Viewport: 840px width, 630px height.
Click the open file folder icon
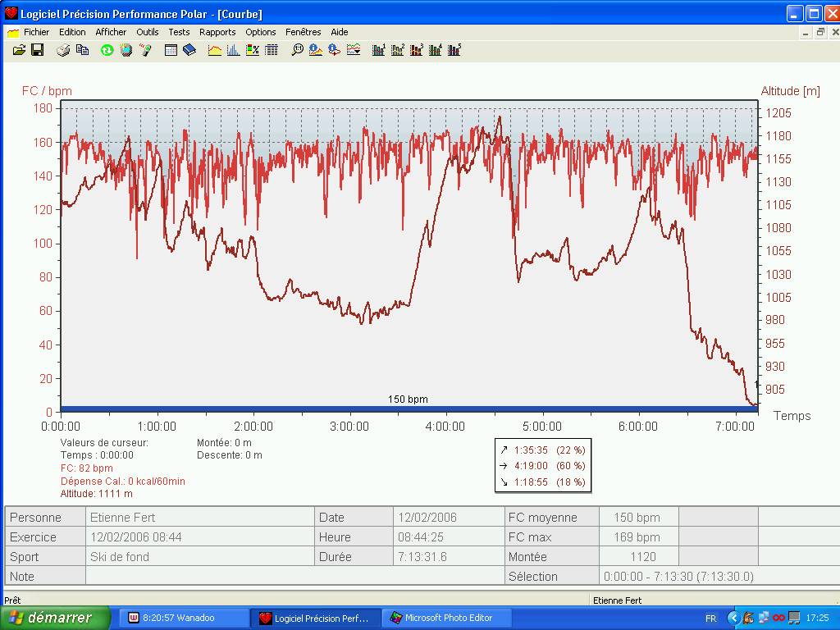click(x=20, y=50)
